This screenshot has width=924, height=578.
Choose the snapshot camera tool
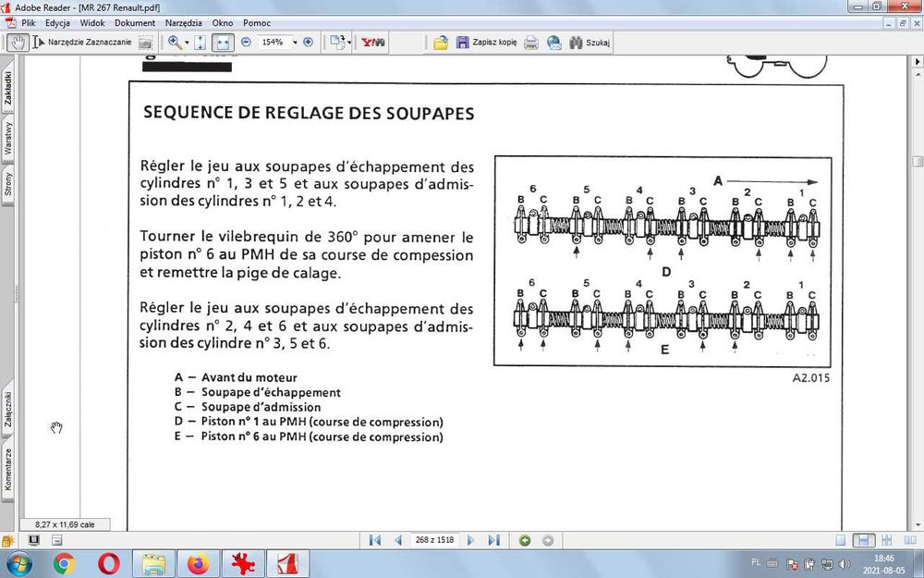(x=146, y=43)
